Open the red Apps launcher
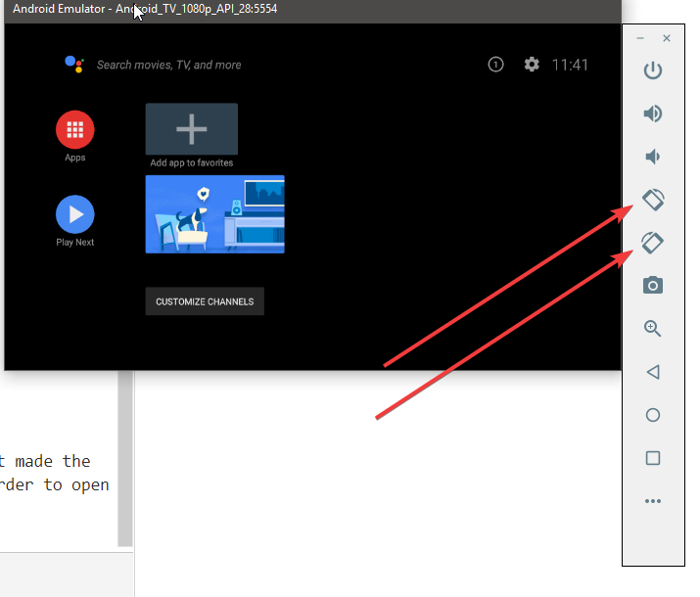 pos(75,129)
